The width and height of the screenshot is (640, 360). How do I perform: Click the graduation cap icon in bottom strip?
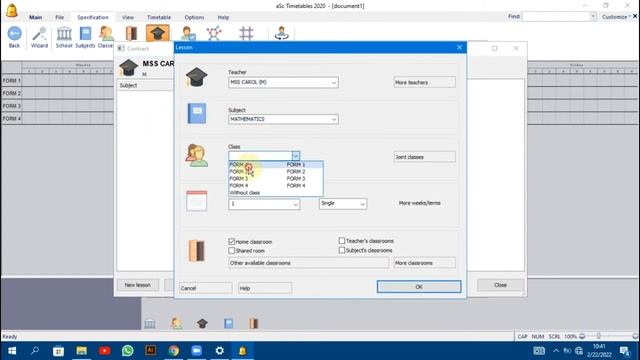tap(202, 324)
